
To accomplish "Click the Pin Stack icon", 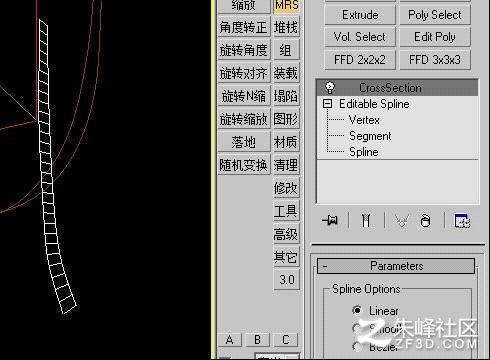I will coord(330,220).
